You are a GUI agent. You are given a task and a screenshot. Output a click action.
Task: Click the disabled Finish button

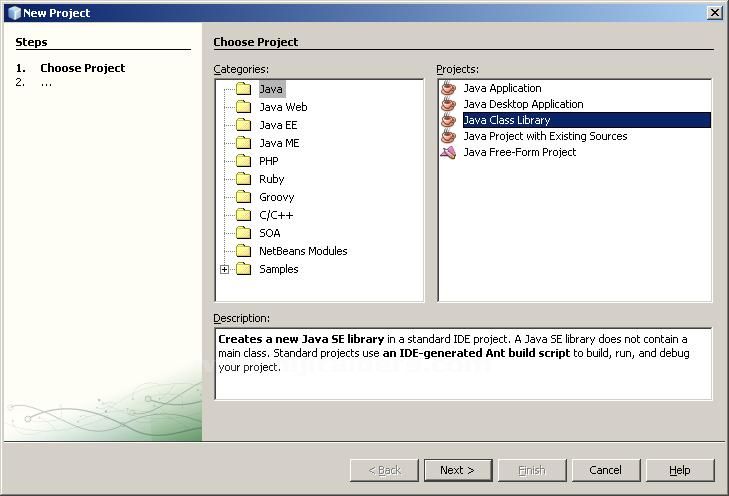[x=532, y=470]
